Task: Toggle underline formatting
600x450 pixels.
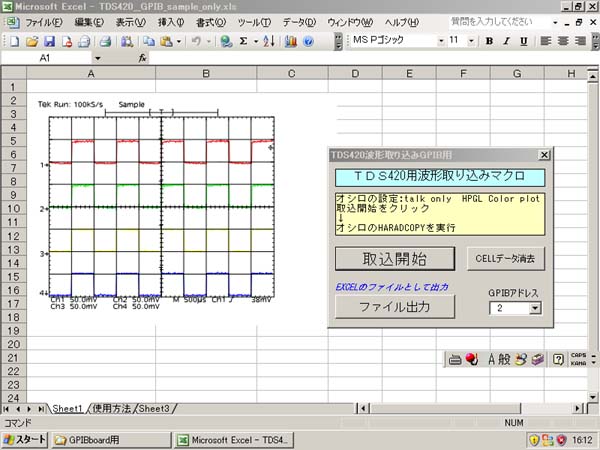Action: 524,41
